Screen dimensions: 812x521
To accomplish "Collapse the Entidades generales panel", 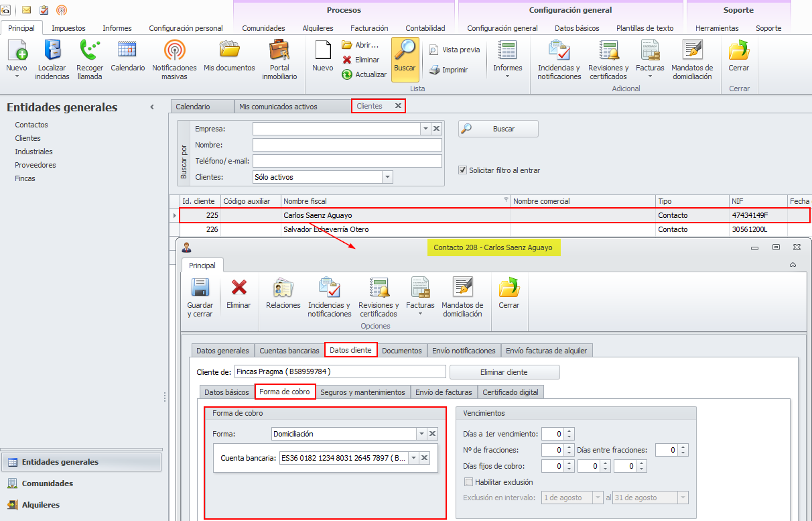I will (x=152, y=107).
